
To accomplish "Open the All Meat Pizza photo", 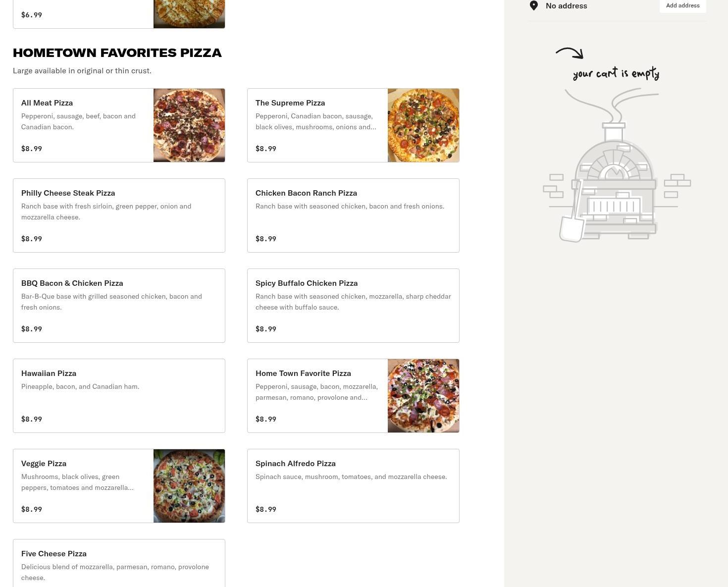I will 189,125.
